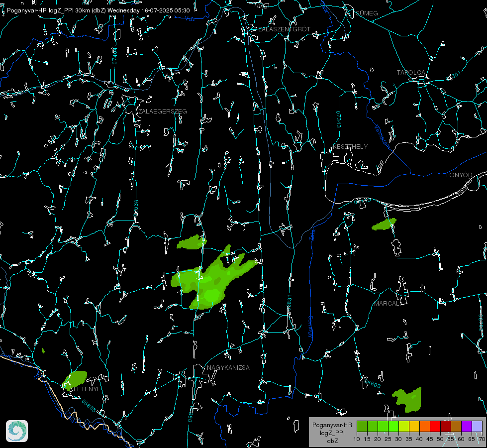Click the FONYÓD town label
The width and height of the screenshot is (487, 448).
(x=459, y=175)
